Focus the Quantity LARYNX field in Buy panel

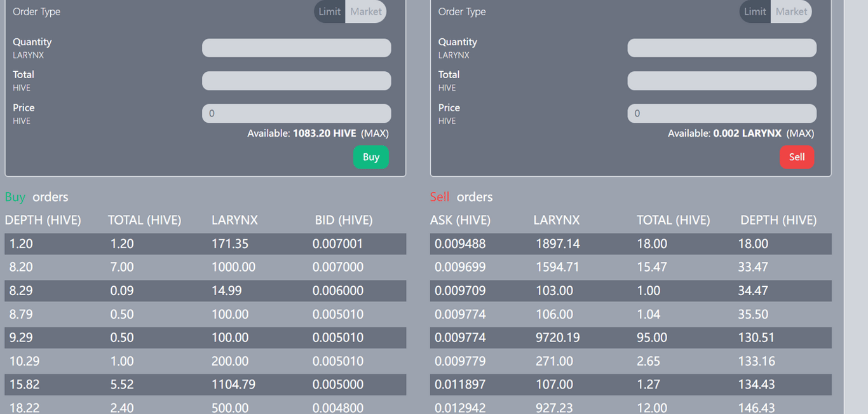[297, 48]
